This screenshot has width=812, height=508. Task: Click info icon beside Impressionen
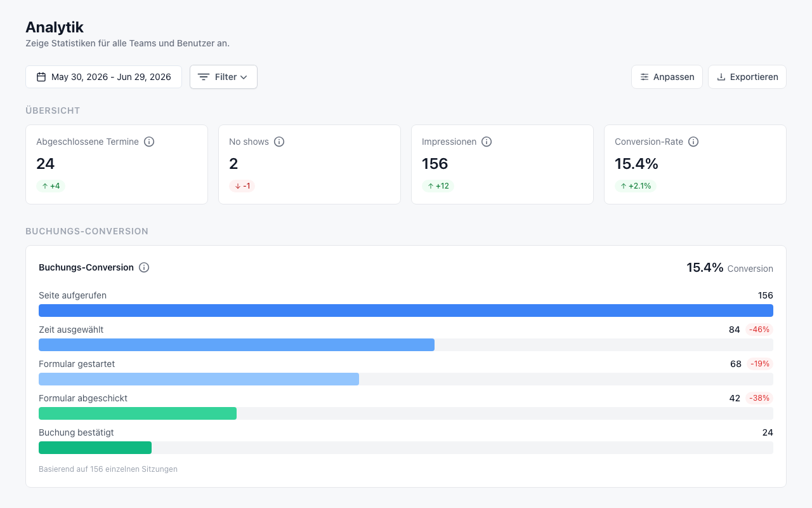(487, 142)
